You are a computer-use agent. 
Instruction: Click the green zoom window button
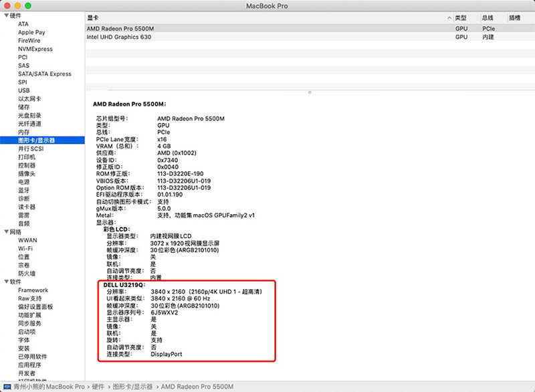pos(28,5)
